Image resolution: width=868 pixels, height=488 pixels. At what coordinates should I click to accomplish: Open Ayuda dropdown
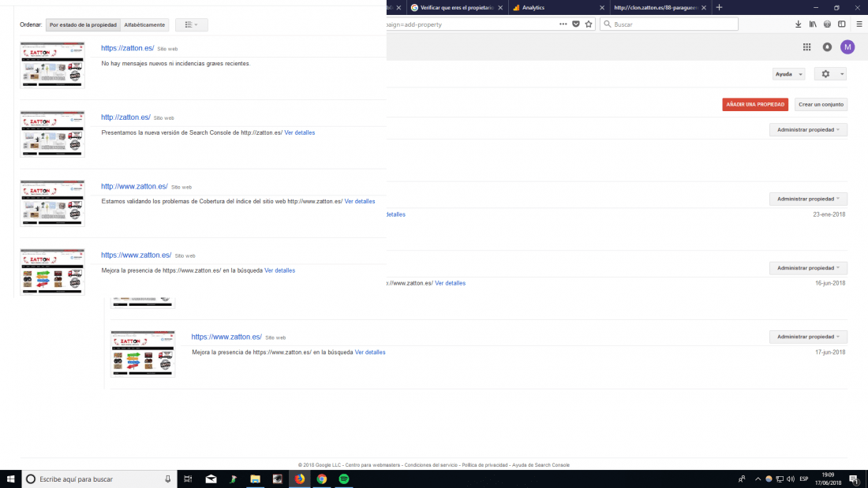pyautogui.click(x=788, y=74)
